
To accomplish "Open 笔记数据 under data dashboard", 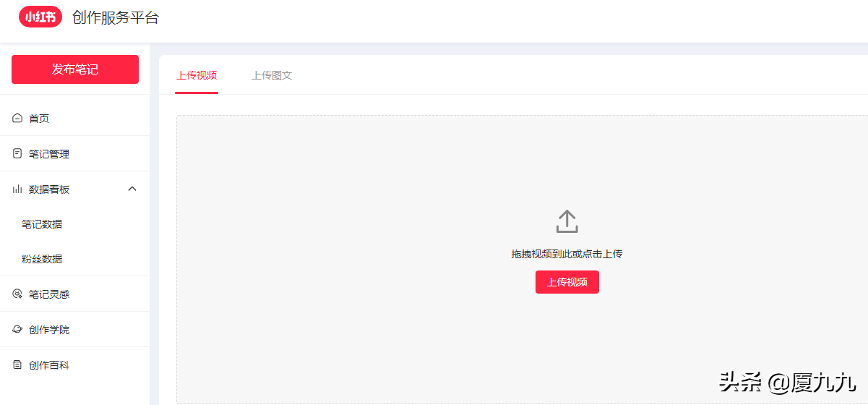I will point(42,224).
